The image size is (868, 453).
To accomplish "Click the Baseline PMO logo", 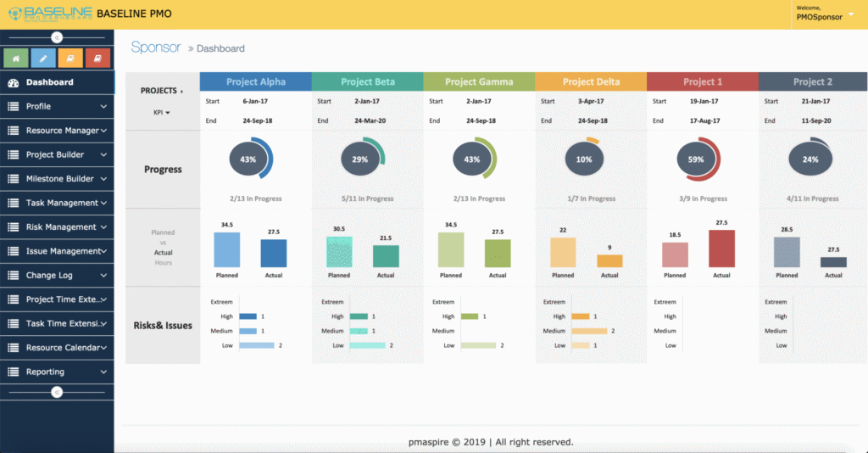I will coord(47,14).
